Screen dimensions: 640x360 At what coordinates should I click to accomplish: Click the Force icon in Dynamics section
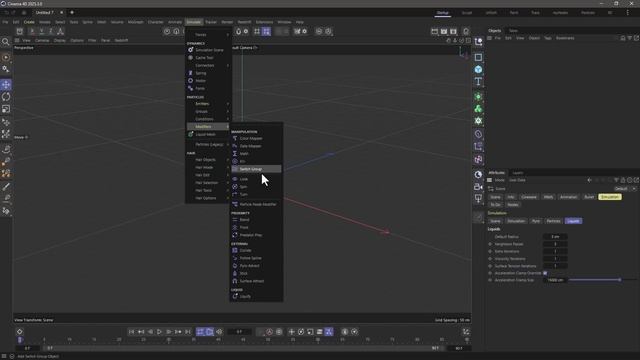click(x=190, y=88)
